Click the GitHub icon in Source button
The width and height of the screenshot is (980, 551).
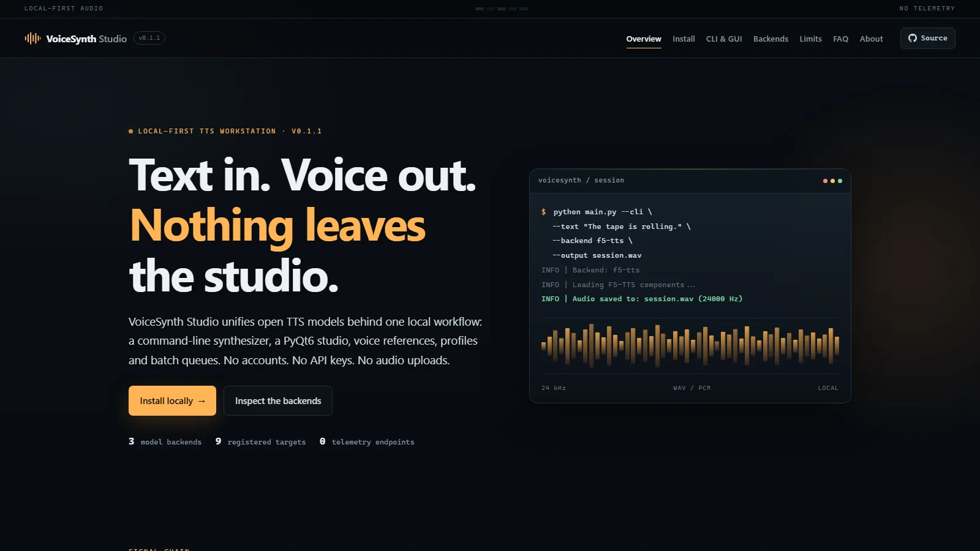(913, 38)
